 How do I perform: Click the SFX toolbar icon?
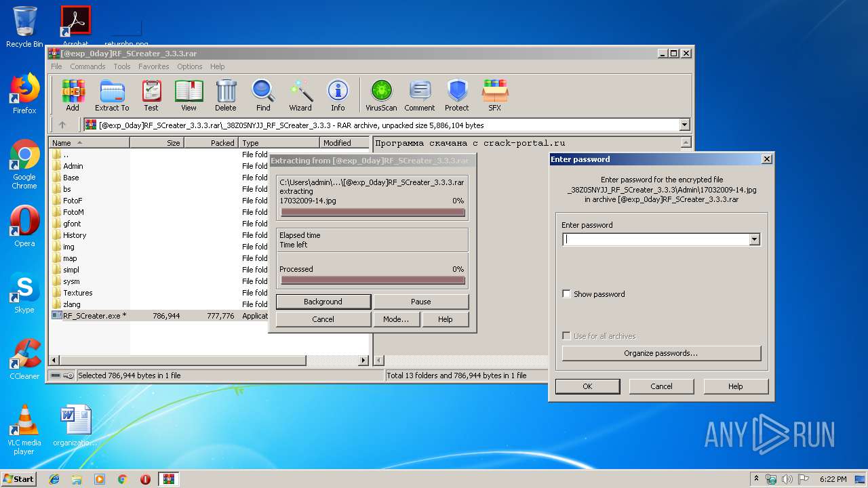click(495, 96)
